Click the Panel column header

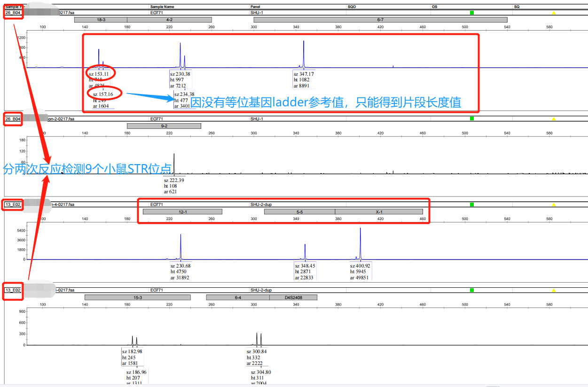[256, 7]
